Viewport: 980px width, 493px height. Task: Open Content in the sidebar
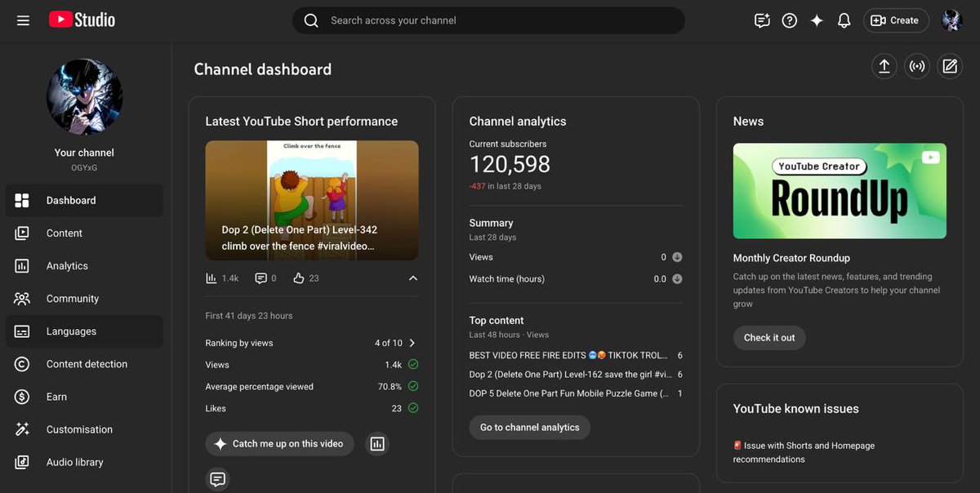point(84,233)
